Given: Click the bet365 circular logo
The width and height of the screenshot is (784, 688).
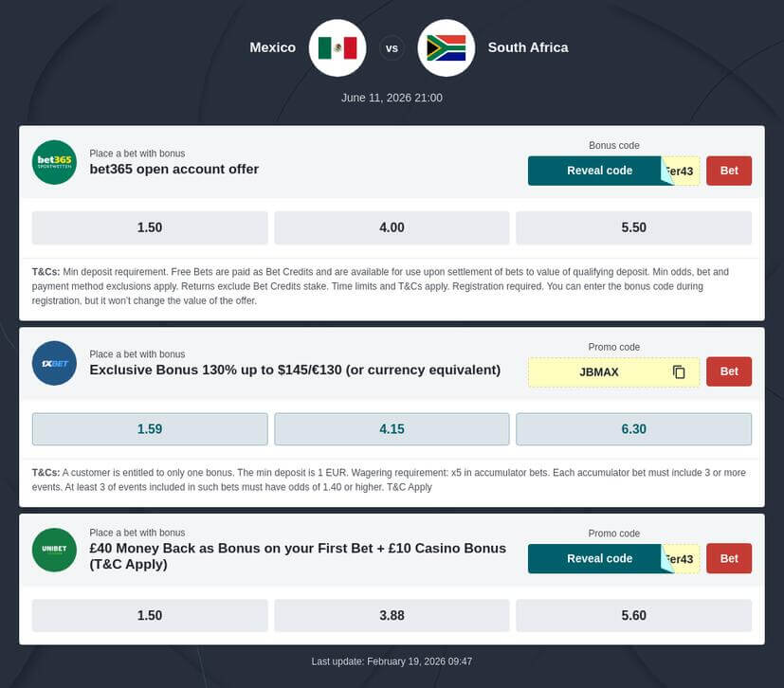Looking at the screenshot, I should coord(54,162).
